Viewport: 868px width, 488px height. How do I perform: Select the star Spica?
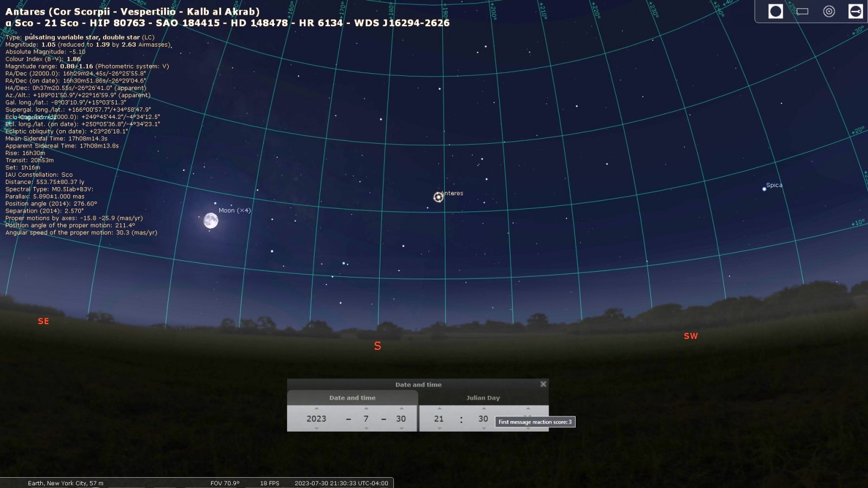click(764, 189)
